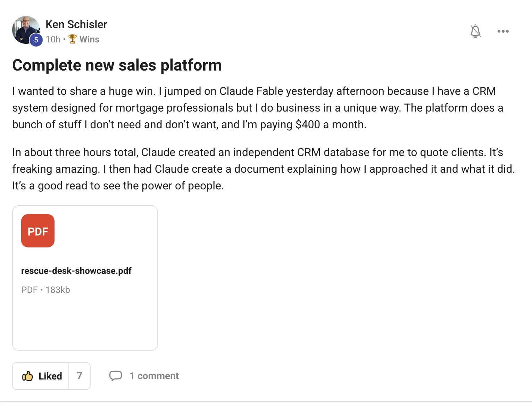
Task: Click the 10h timestamp
Action: pos(53,39)
